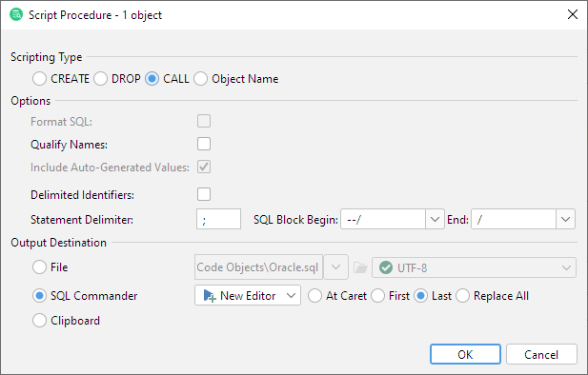Click the OK button

point(465,354)
